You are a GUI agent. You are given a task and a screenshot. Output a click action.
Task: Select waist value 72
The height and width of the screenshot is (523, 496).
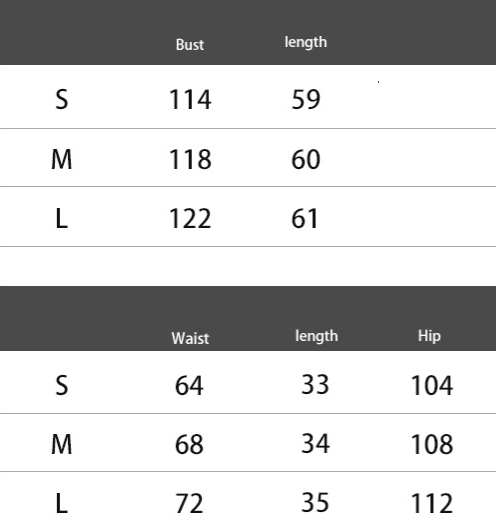click(189, 503)
